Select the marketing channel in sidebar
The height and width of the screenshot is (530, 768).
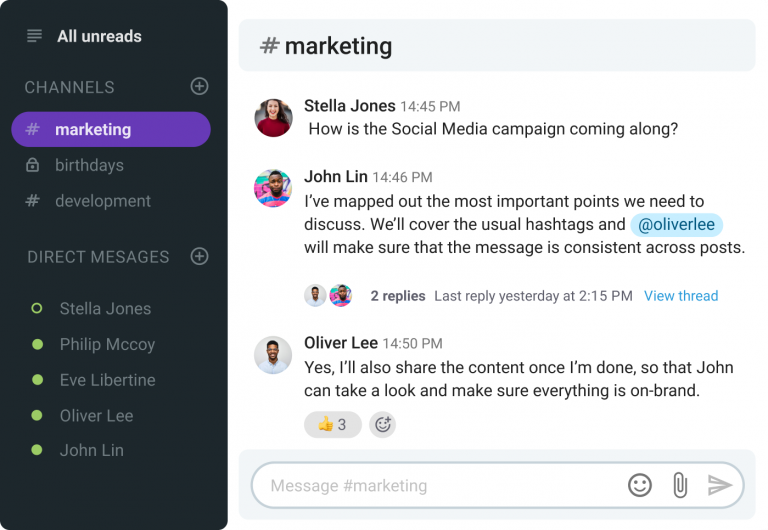(x=110, y=130)
